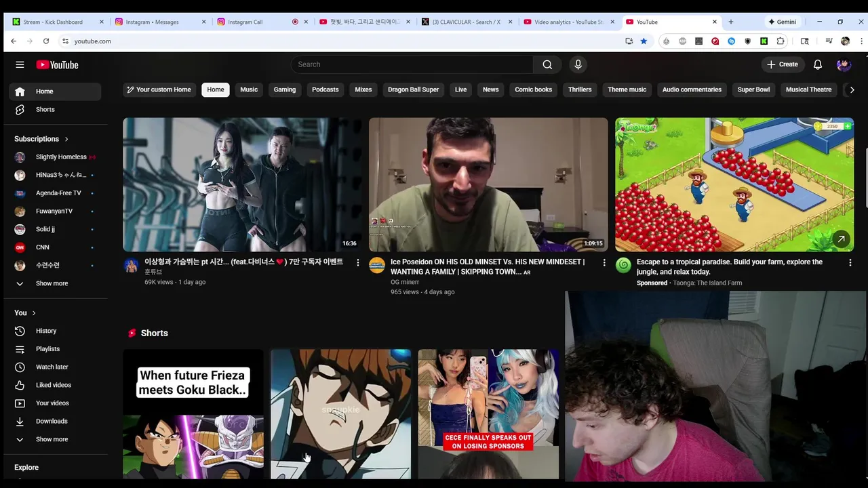The image size is (868, 488).
Task: Open the notifications bell
Action: 818,64
